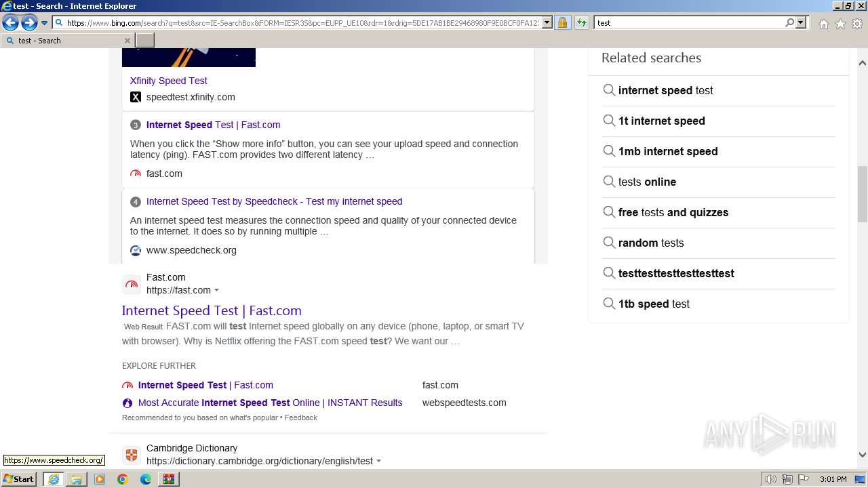868x488 pixels.
Task: Click the fast.com speedometer icon in card 3
Action: [x=136, y=174]
